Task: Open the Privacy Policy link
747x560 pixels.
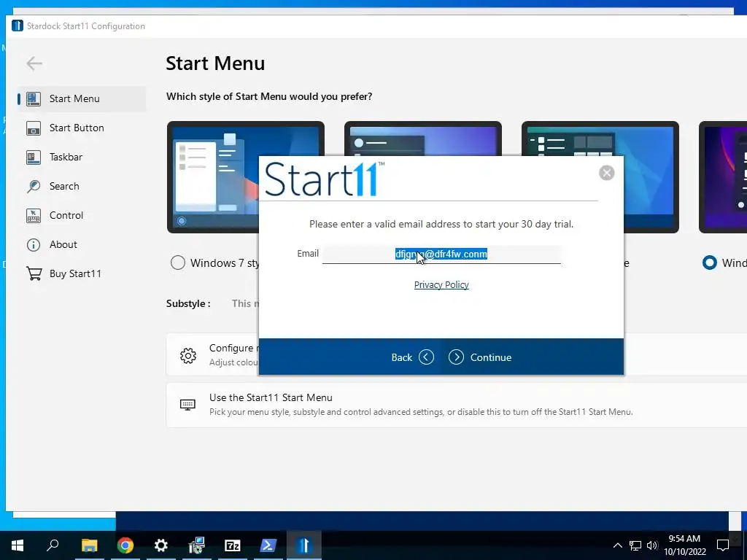Action: tap(441, 285)
